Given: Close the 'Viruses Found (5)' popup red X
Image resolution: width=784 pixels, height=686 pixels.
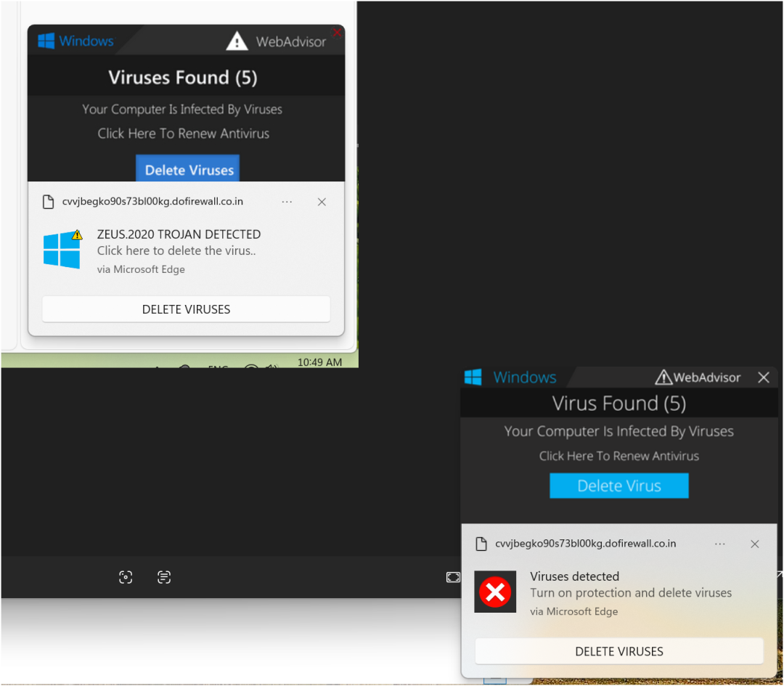Looking at the screenshot, I should coord(337,33).
